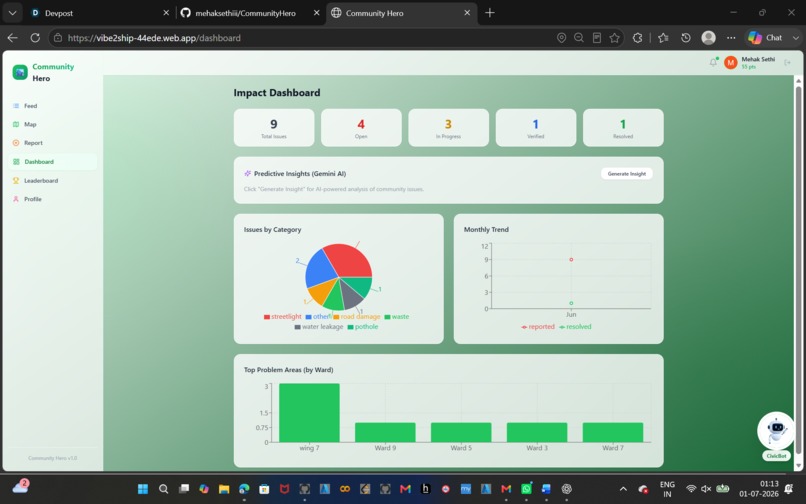Open browser history icon

686,38
